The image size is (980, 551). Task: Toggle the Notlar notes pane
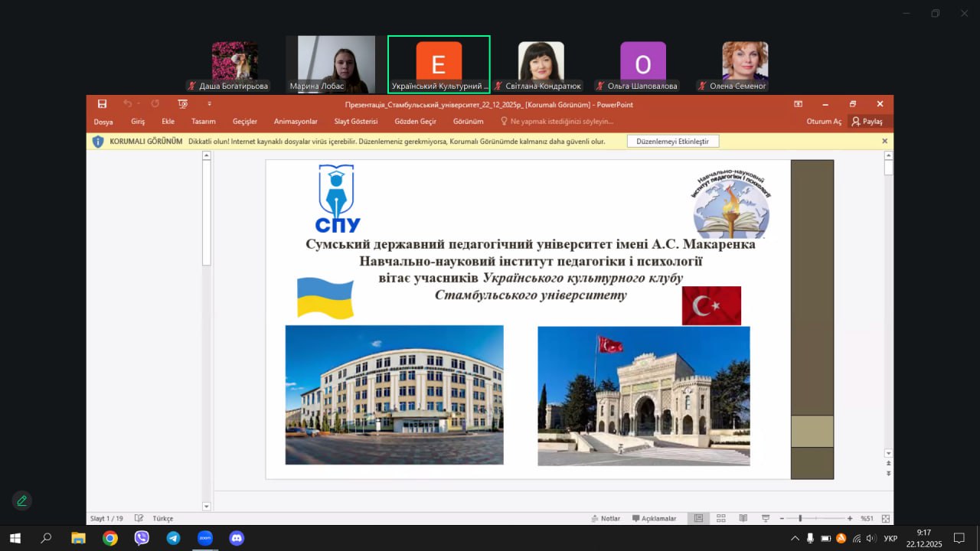click(x=606, y=518)
